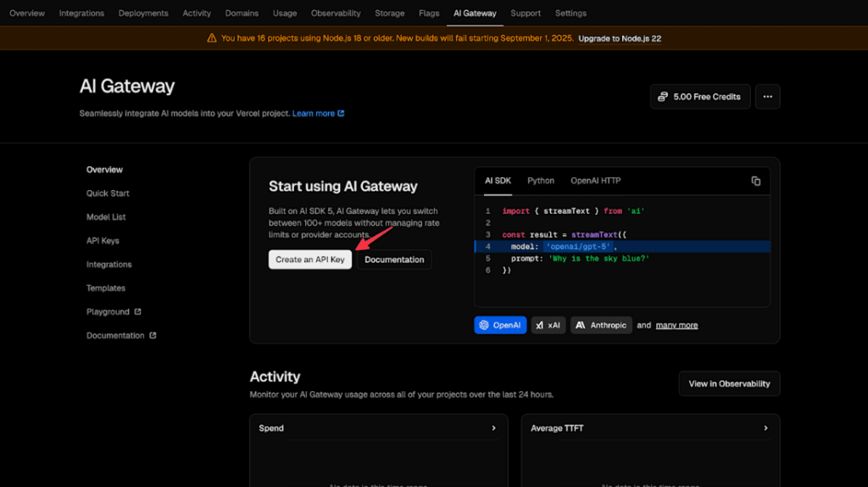Click the Start using AI Gateway heading
This screenshot has height=487, width=868.
point(343,186)
